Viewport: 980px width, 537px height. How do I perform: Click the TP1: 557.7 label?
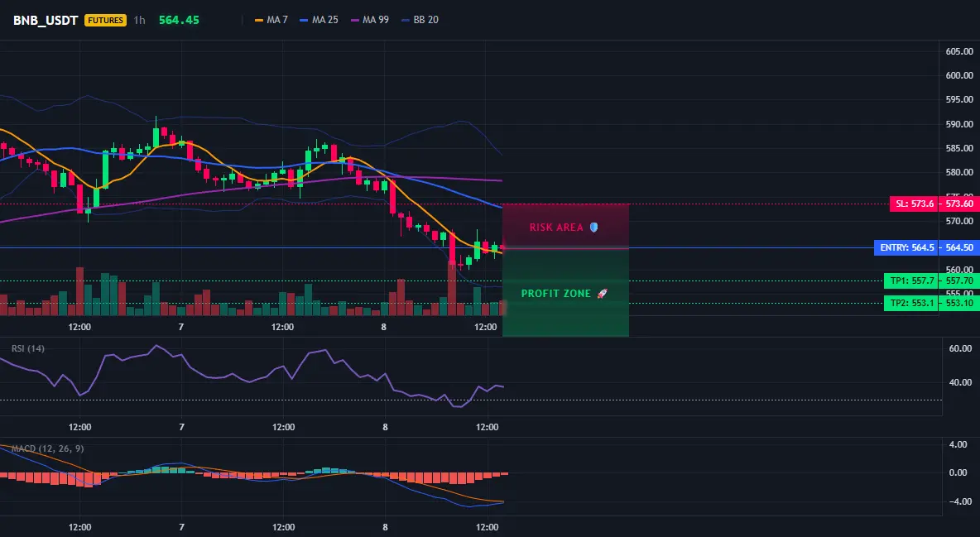pos(912,280)
